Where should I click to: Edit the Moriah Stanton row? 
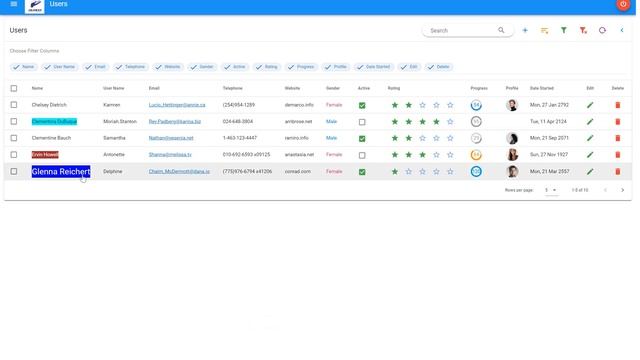coord(590,122)
